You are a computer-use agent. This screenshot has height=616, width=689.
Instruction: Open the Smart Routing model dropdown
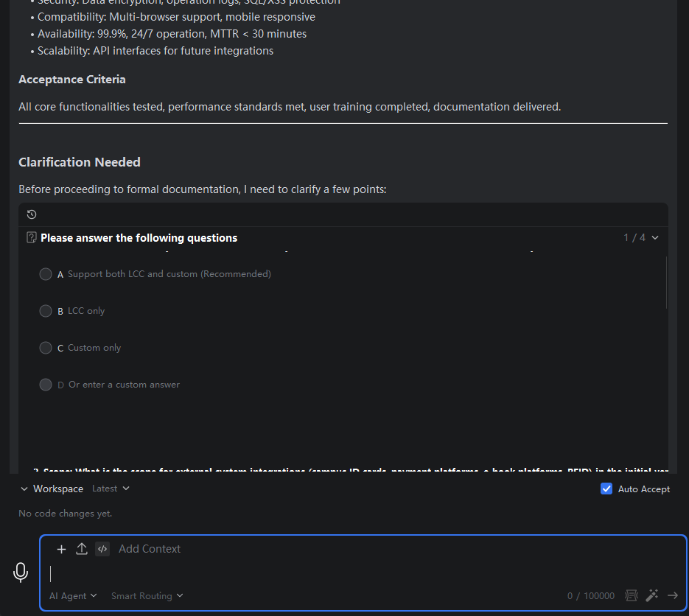click(147, 596)
